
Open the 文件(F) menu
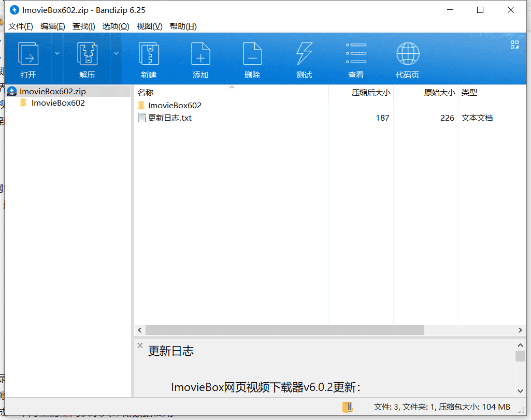[x=21, y=26]
